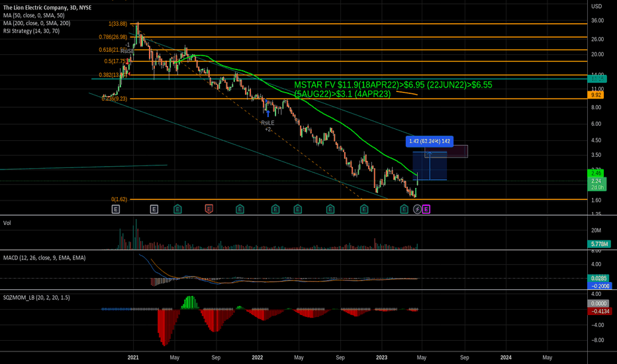Open the leftmost white E earnings marker

coord(116,209)
